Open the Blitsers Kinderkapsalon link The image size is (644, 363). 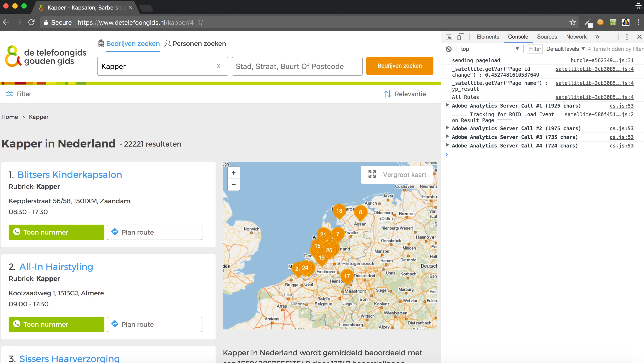70,174
